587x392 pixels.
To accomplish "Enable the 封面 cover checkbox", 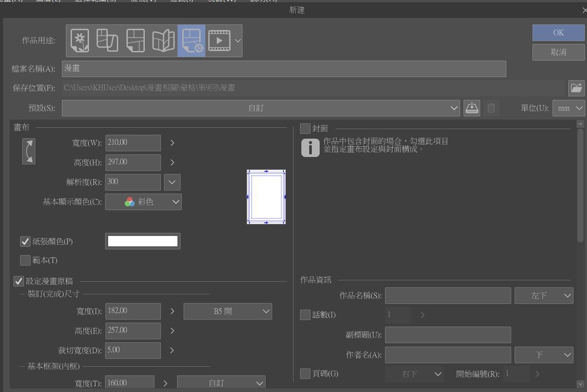I will tap(305, 129).
